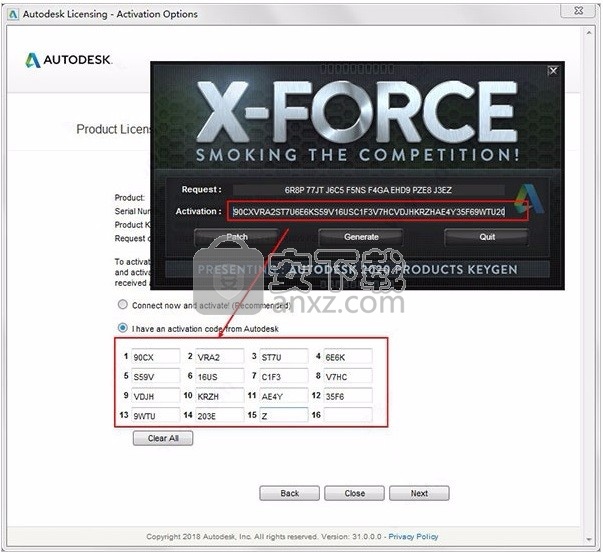
Task: Click activation field 13 containing 9WTU
Action: [155, 415]
